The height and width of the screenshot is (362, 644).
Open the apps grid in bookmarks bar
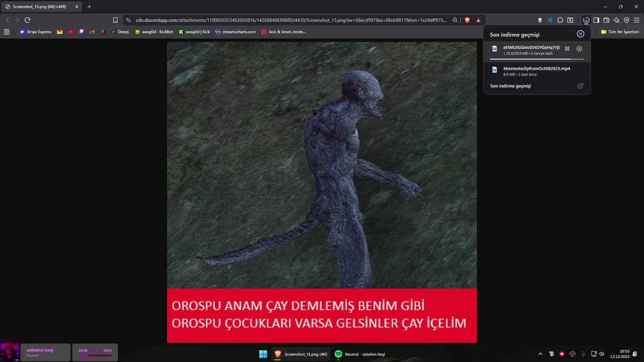click(x=7, y=32)
